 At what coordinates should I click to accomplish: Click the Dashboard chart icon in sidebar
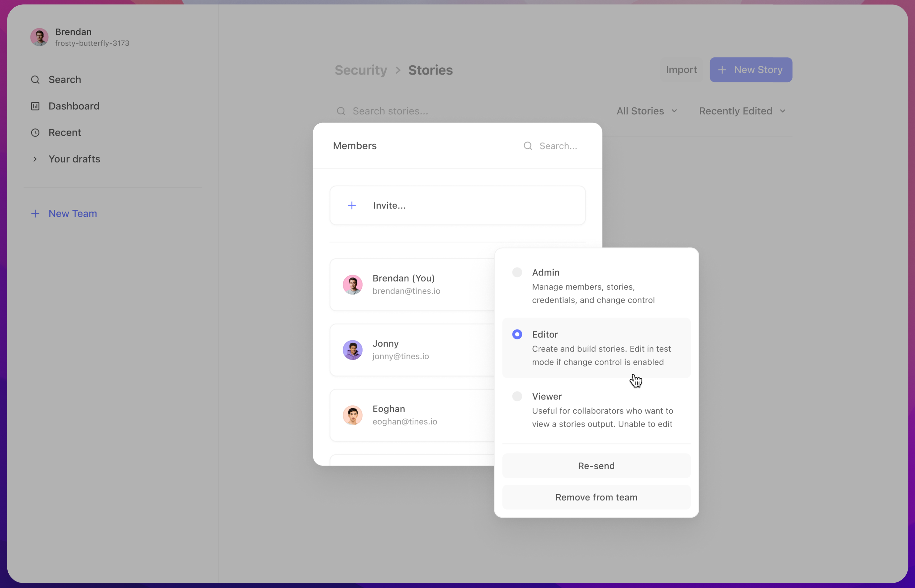(x=35, y=106)
